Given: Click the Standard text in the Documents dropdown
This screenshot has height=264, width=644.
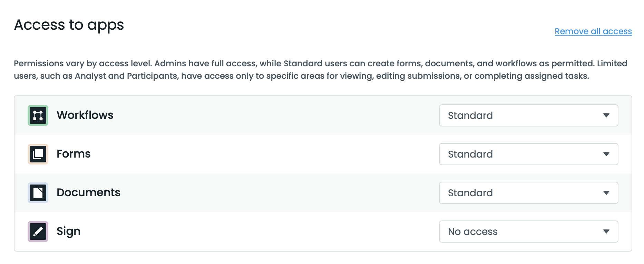Looking at the screenshot, I should point(470,193).
